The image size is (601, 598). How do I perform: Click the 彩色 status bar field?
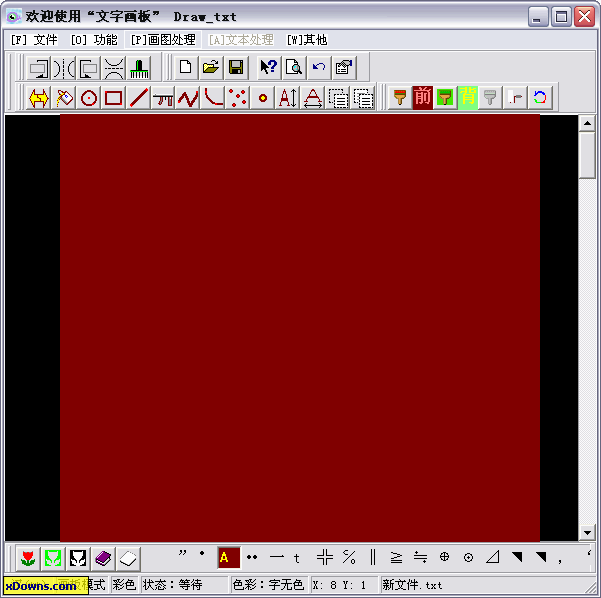(x=124, y=585)
